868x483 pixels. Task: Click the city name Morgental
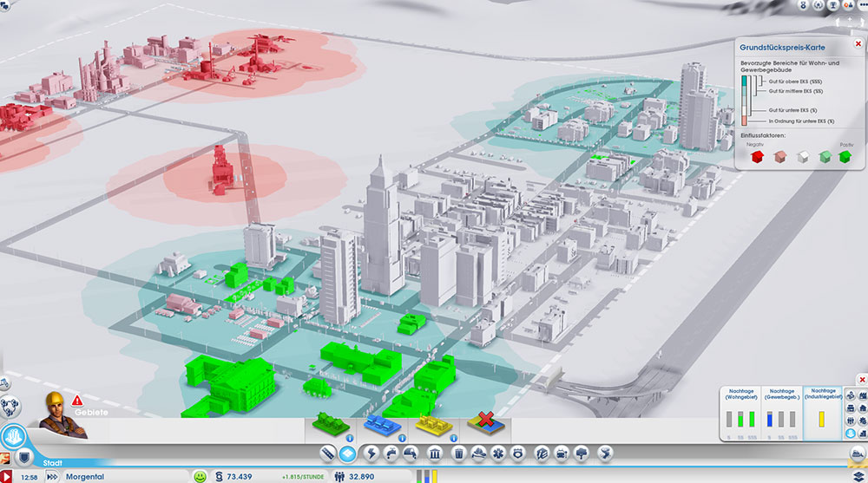tap(85, 476)
